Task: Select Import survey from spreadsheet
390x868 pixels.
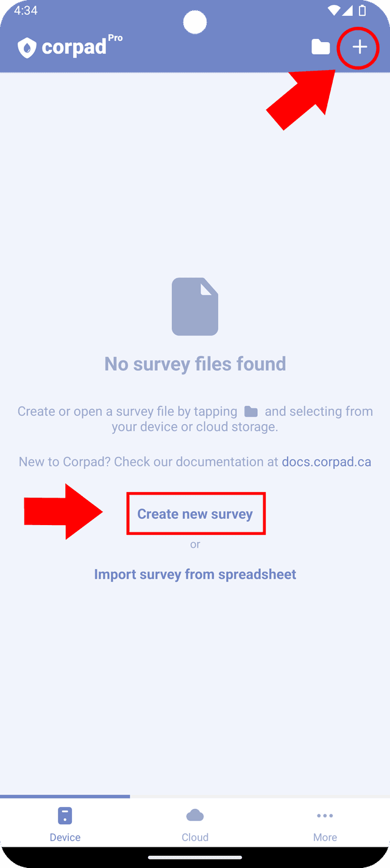Action: [x=195, y=574]
